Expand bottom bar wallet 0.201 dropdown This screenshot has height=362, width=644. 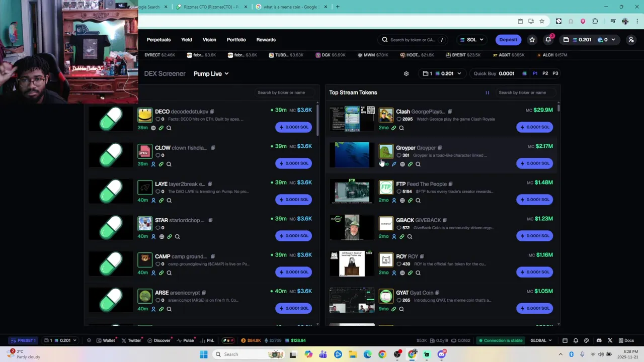pyautogui.click(x=60, y=340)
